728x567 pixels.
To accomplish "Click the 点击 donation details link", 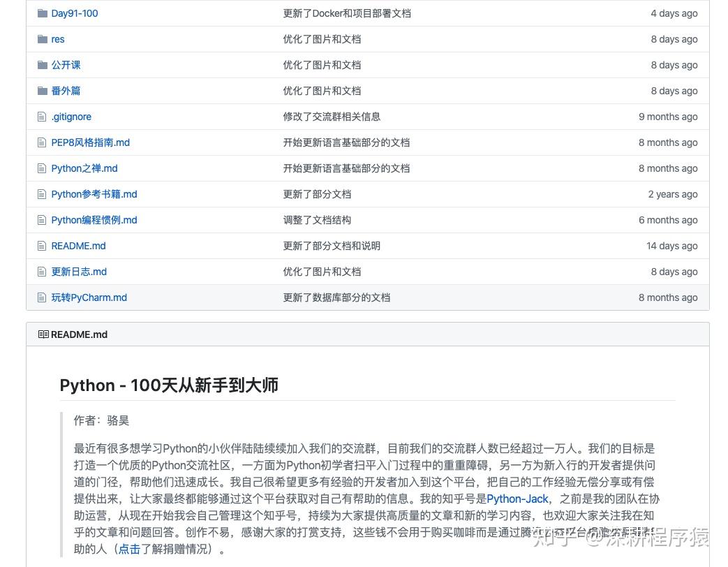I will [x=128, y=549].
